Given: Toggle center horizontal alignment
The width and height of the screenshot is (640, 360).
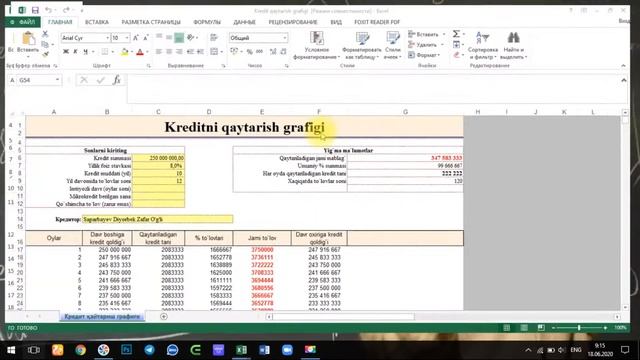Looking at the screenshot, I should [169, 51].
